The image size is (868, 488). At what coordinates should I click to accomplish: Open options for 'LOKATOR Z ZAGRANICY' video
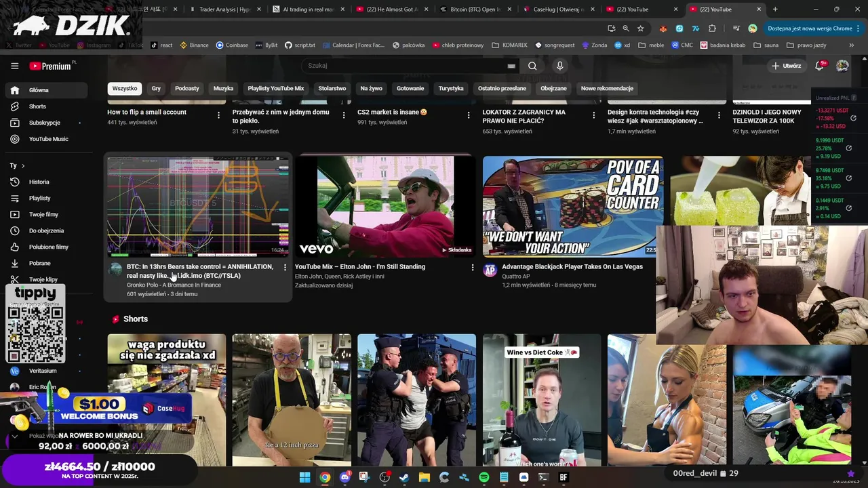(594, 115)
